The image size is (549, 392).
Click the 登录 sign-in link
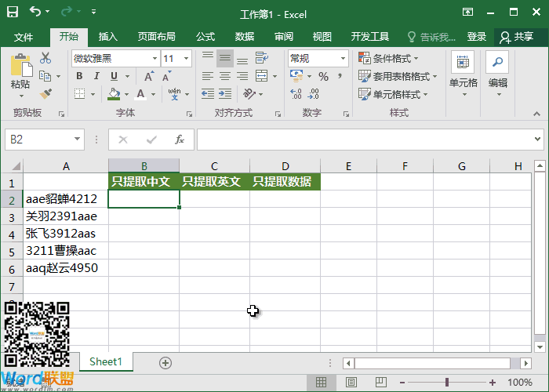point(476,37)
